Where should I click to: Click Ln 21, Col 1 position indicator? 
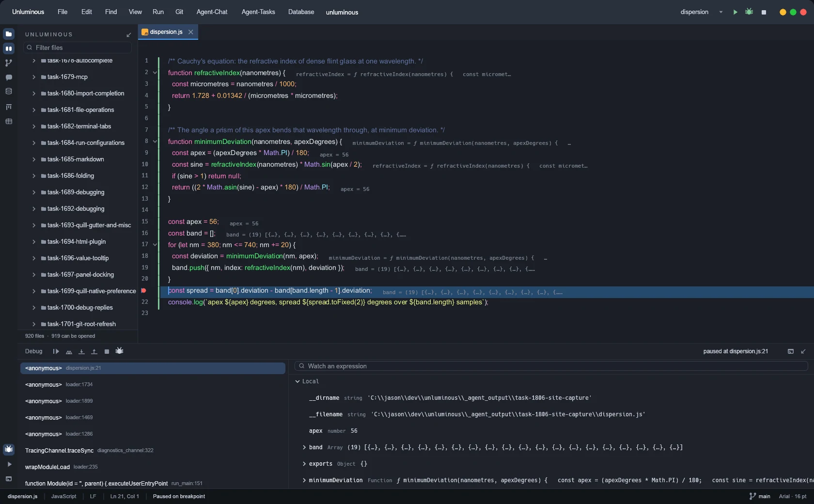point(125,496)
